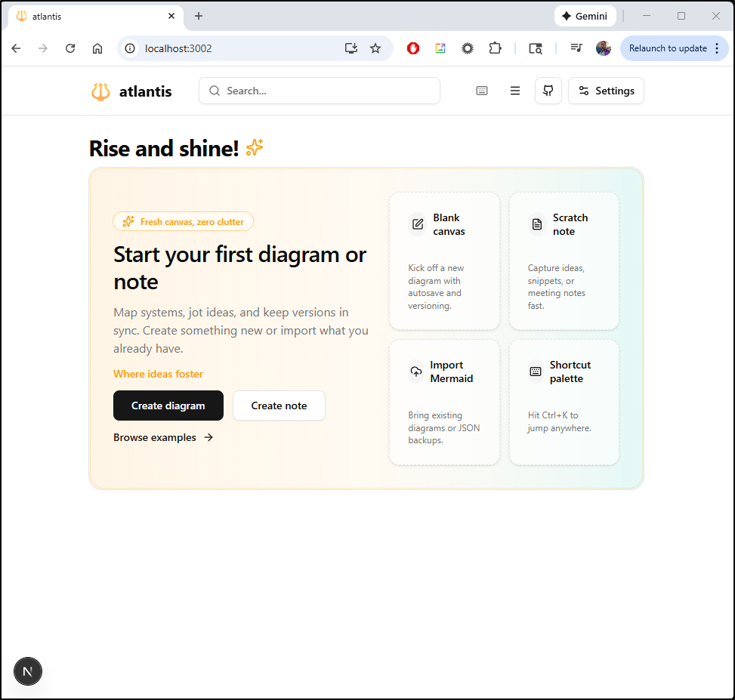The height and width of the screenshot is (700, 735).
Task: Select the Import Mermaid card
Action: click(444, 402)
